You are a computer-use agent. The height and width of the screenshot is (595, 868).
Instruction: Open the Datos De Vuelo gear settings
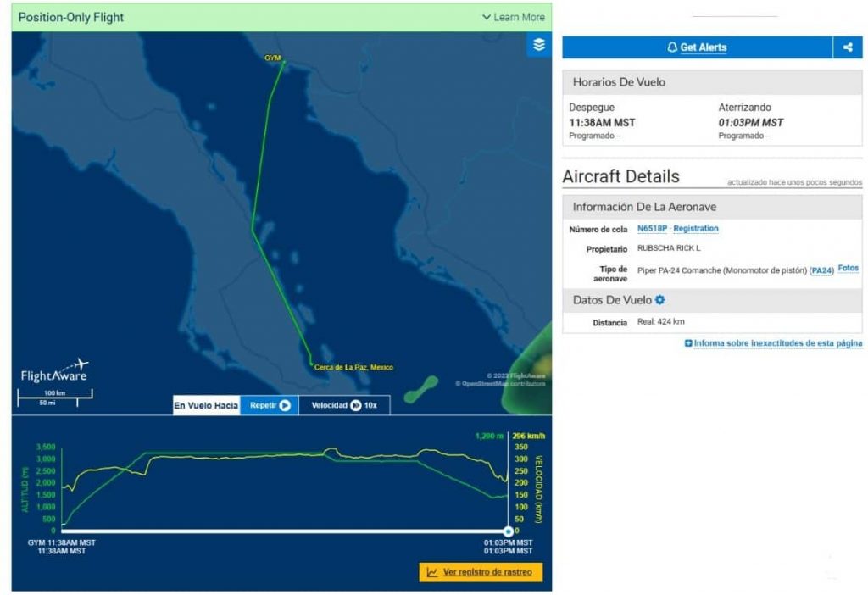660,300
